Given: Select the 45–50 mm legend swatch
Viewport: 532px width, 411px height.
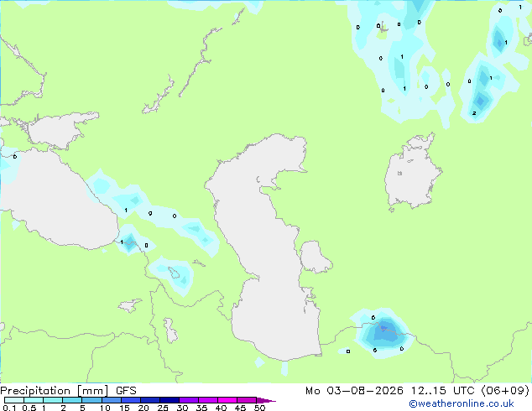Looking at the screenshot, I should (247, 400).
